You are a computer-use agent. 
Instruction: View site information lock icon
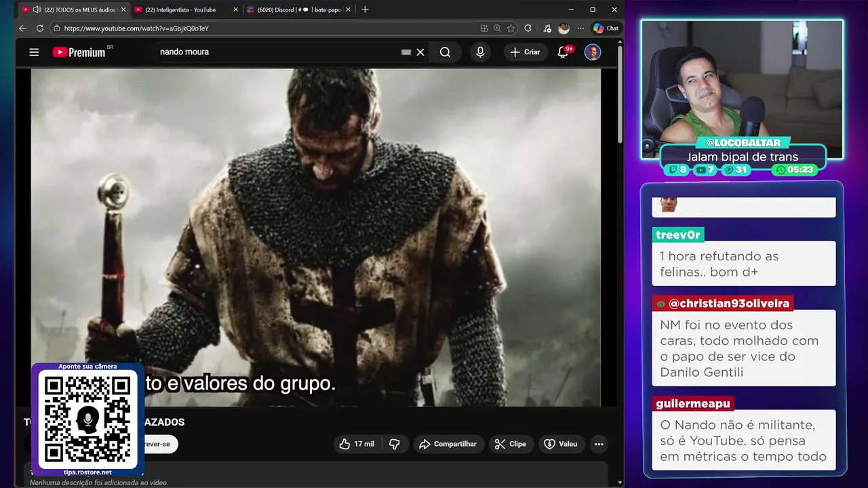[57, 28]
